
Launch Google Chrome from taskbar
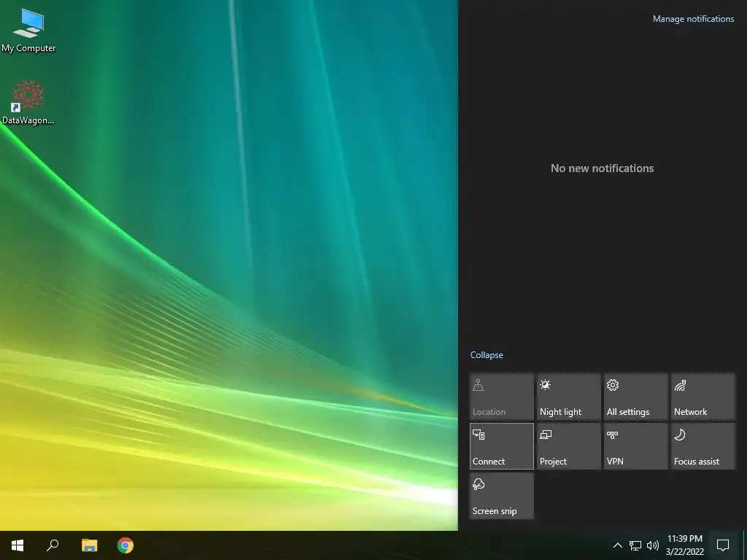coord(125,545)
